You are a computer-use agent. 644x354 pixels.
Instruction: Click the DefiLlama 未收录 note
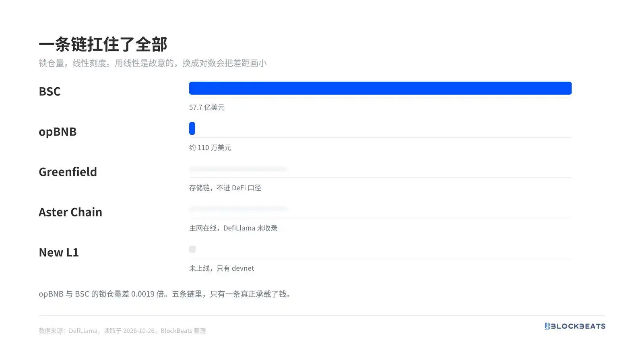click(233, 228)
